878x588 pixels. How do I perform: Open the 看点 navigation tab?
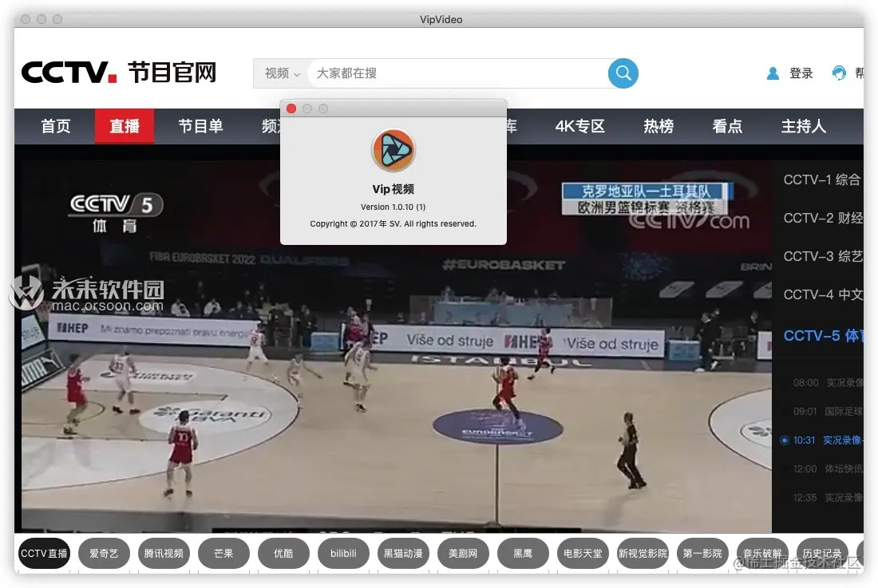[727, 126]
